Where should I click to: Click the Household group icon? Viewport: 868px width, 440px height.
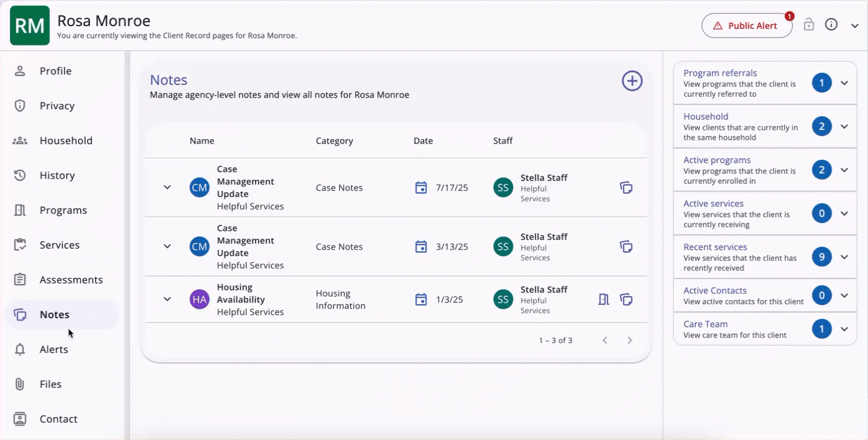point(20,140)
